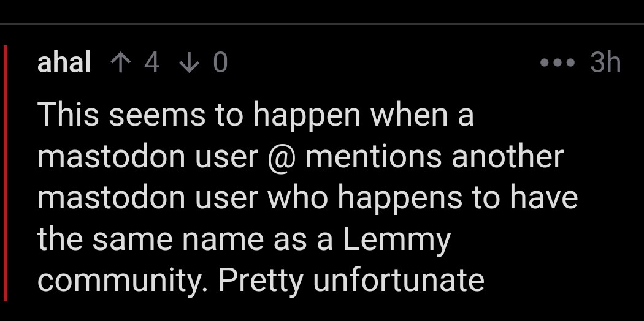Tap the upvote count showing 4
The image size is (644, 321).
click(151, 63)
